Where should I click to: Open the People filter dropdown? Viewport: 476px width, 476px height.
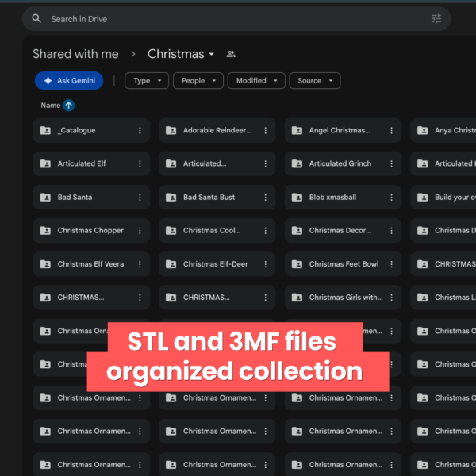click(x=198, y=81)
